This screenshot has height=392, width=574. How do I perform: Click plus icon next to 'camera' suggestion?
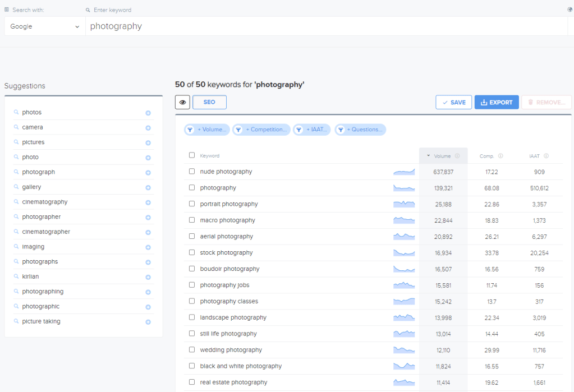click(x=148, y=128)
